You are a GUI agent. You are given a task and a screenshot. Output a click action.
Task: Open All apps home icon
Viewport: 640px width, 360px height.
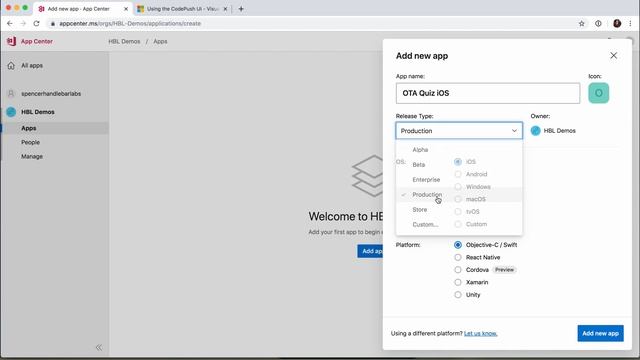coord(11,65)
